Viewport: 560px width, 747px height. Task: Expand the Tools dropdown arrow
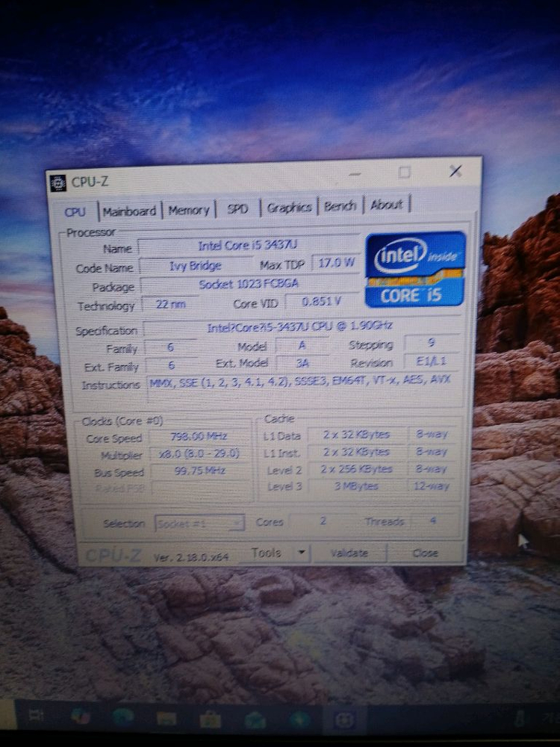click(302, 553)
